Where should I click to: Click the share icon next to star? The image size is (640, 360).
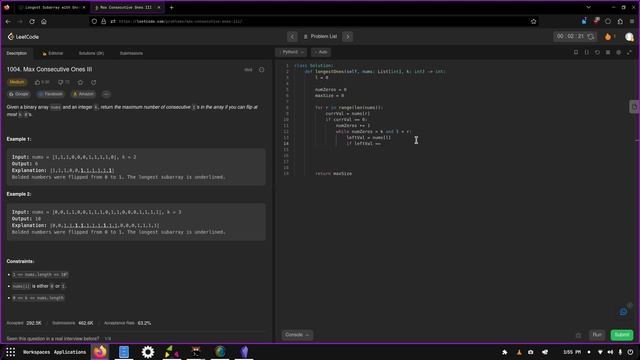(93, 82)
